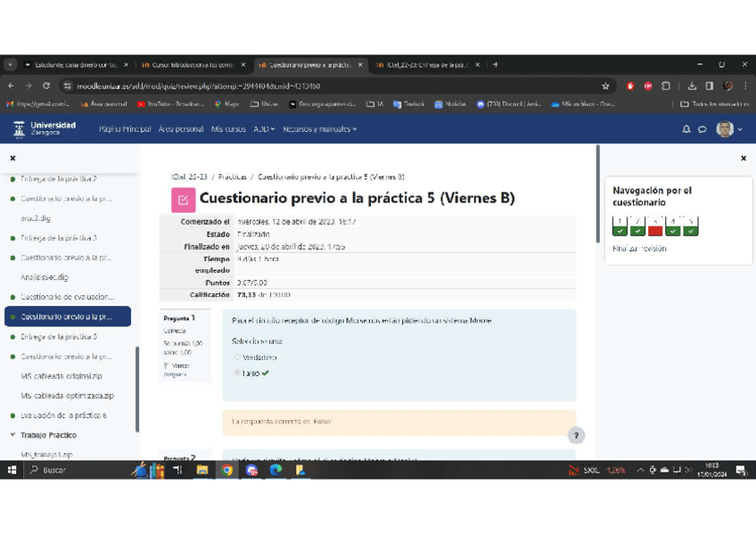
Task: Click the Finalizar revisión link
Action: pyautogui.click(x=639, y=249)
